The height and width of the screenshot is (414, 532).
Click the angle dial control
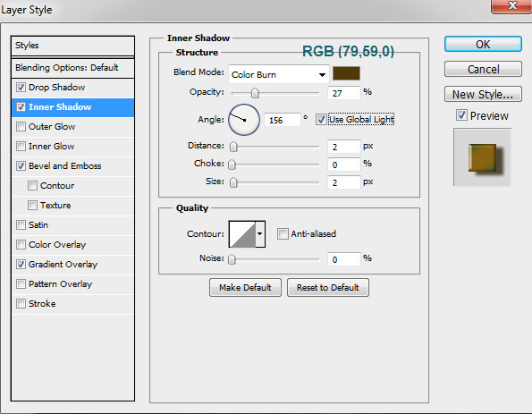click(244, 120)
